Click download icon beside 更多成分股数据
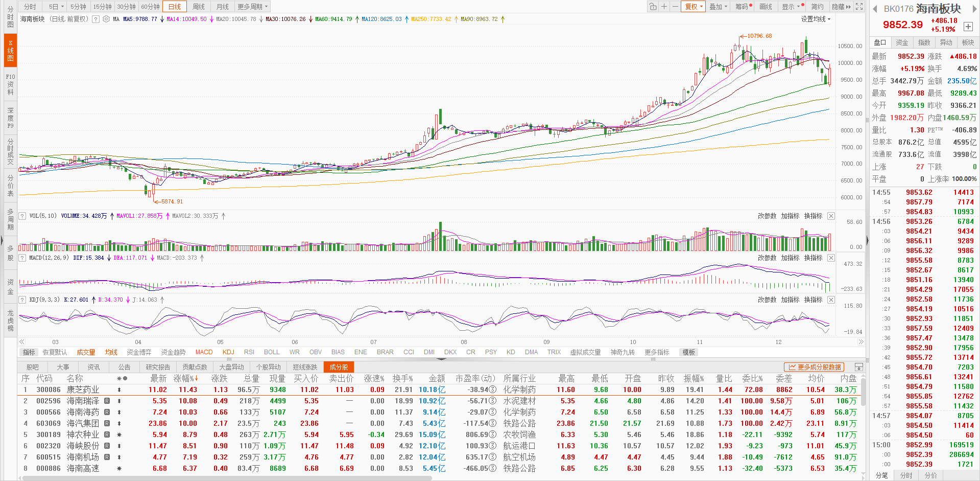Screen dimensions: 980x481 (859, 367)
